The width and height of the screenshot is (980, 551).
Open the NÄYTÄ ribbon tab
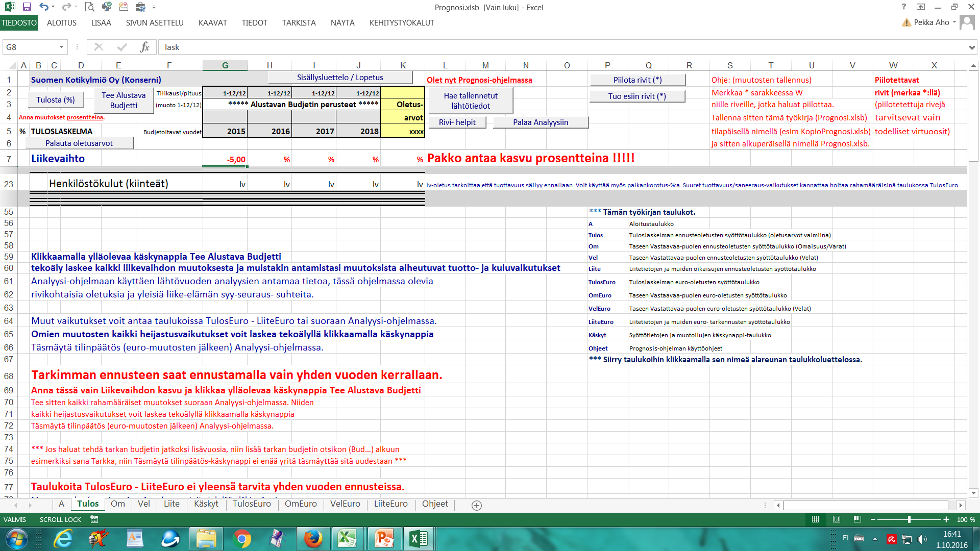tap(342, 23)
